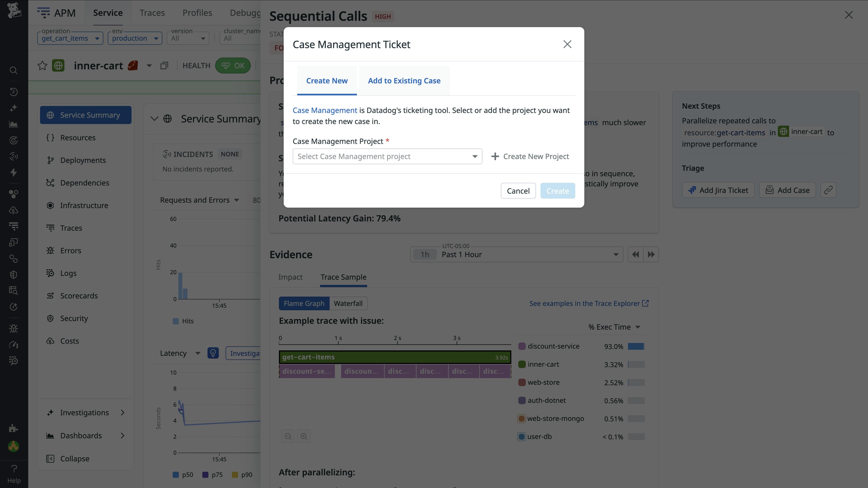Image resolution: width=868 pixels, height=488 pixels.
Task: Open the Impact tab under Evidence
Action: point(290,277)
